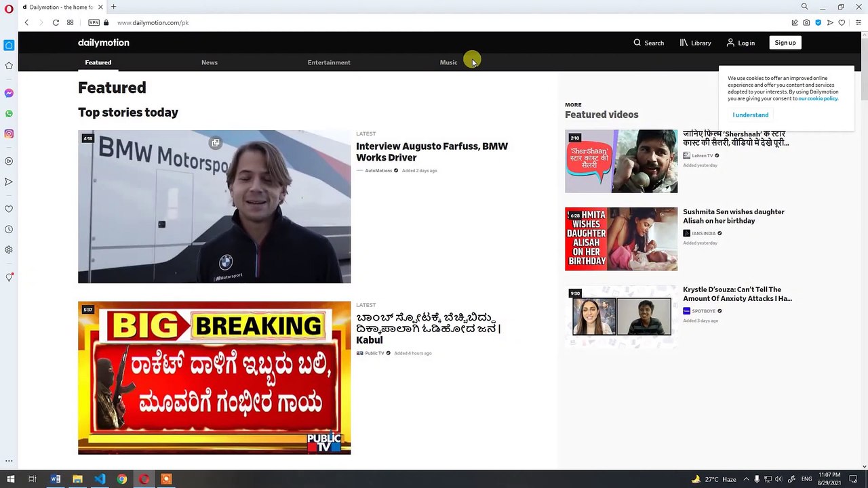Image resolution: width=868 pixels, height=488 pixels.
Task: Click the VPN badge in address bar
Action: point(94,22)
